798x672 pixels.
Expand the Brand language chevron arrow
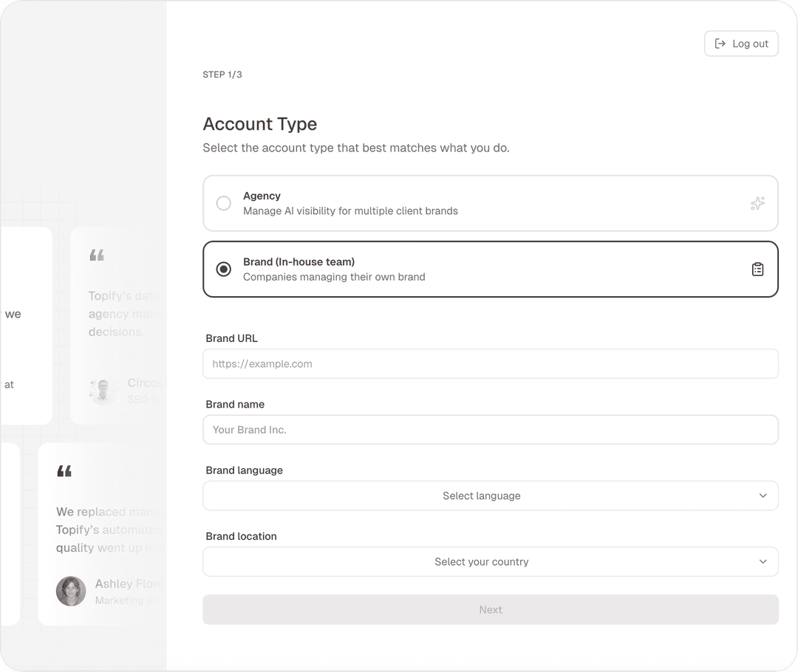click(763, 496)
